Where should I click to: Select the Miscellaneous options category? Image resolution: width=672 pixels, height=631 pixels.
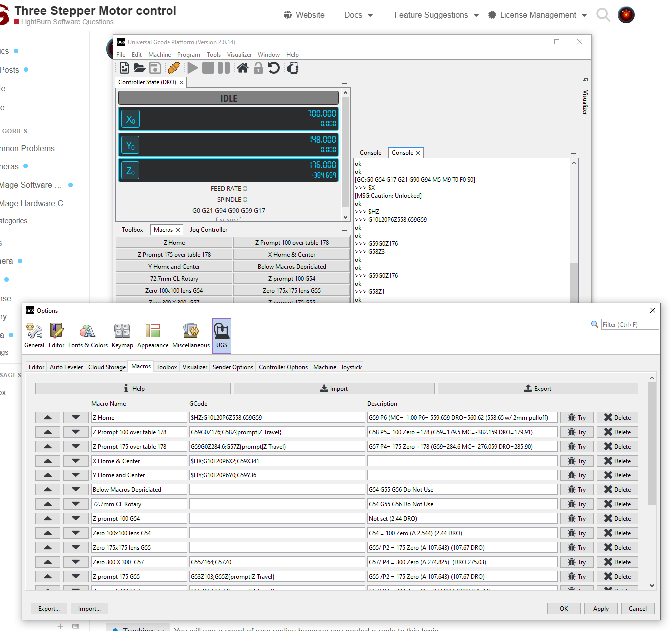tap(191, 336)
